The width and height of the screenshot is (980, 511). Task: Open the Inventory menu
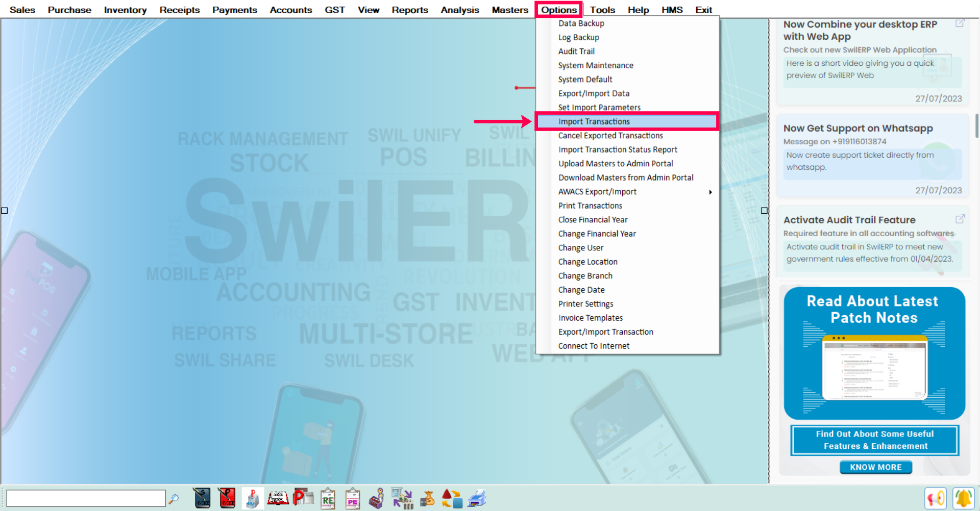[x=125, y=10]
